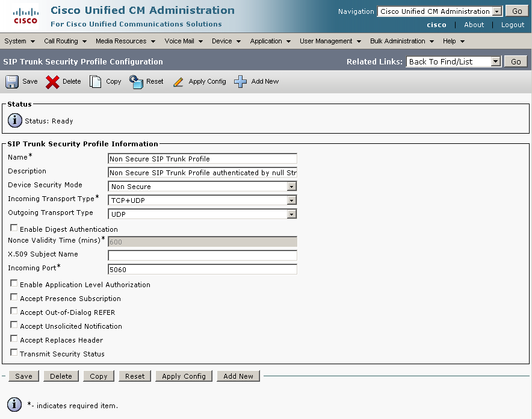Image resolution: width=532 pixels, height=419 pixels.
Task: Open the Device Security Mode dropdown
Action: (202, 187)
